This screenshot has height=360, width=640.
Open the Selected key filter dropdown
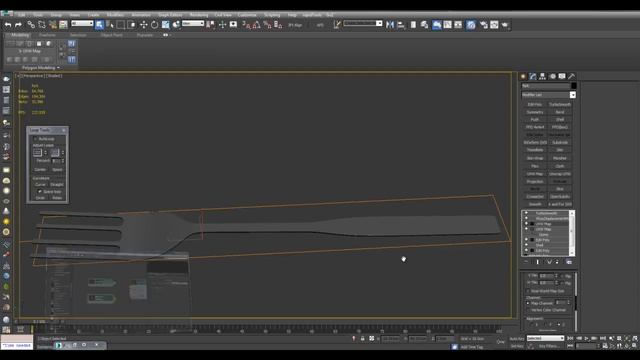coord(545,338)
